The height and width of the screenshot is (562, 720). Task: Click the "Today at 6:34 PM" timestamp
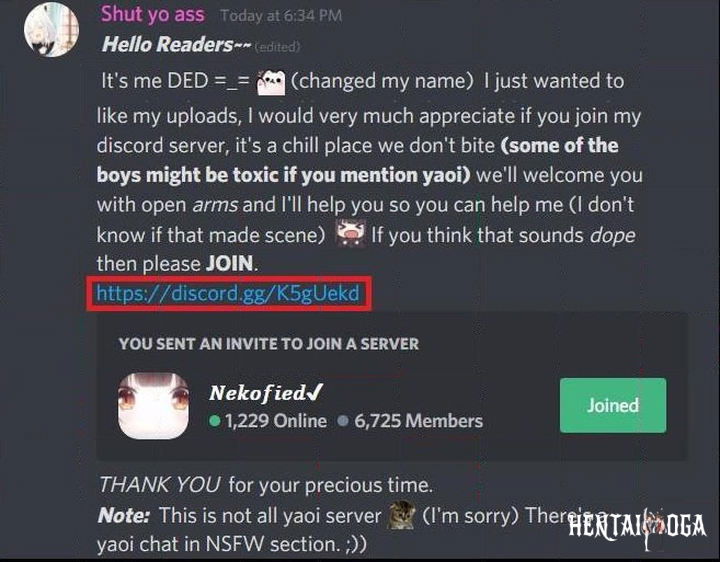pyautogui.click(x=281, y=16)
